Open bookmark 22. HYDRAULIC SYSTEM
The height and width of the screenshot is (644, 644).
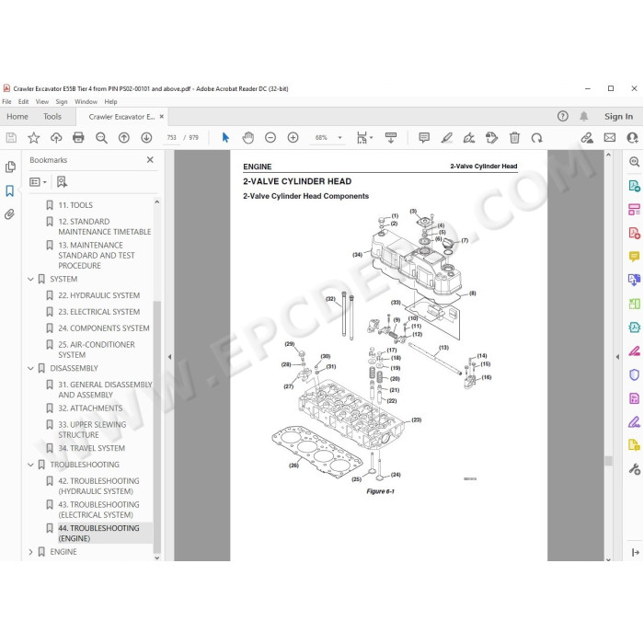point(98,295)
